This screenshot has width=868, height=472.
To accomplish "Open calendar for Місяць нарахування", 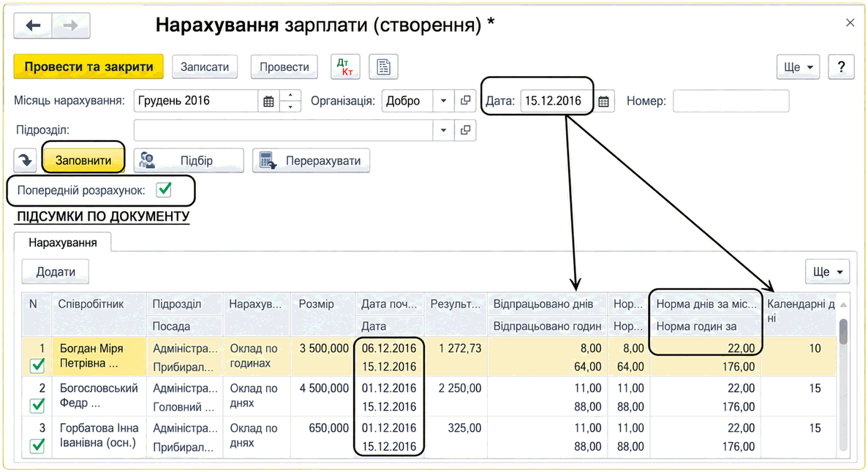I will [268, 102].
